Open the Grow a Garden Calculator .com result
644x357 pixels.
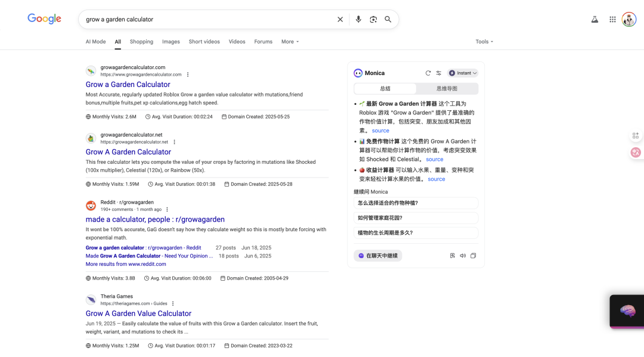click(x=128, y=85)
